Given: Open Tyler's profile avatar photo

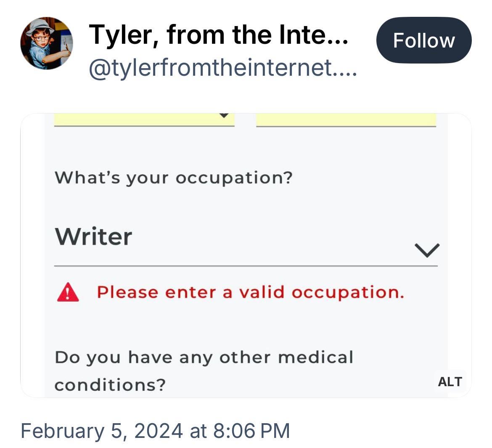Looking at the screenshot, I should click(x=46, y=43).
